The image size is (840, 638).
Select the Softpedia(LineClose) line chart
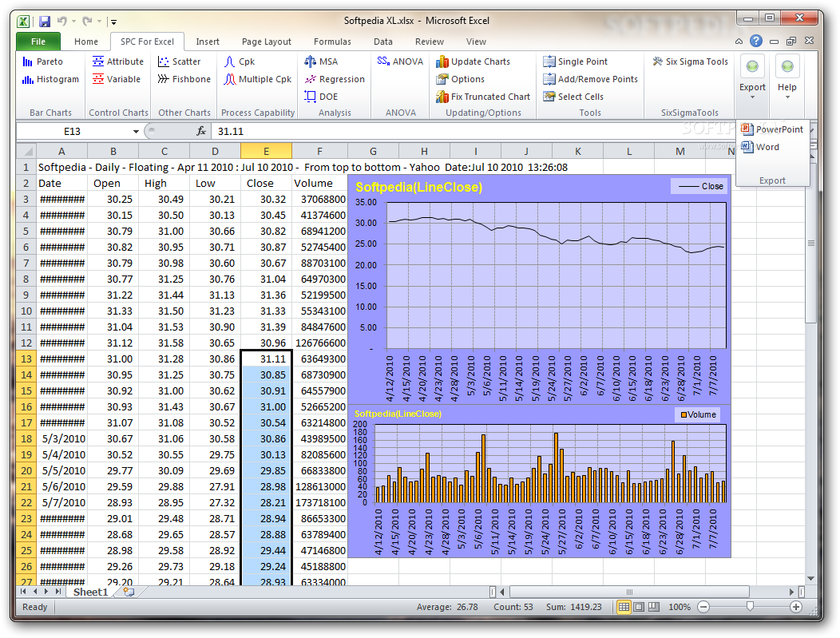click(540, 289)
